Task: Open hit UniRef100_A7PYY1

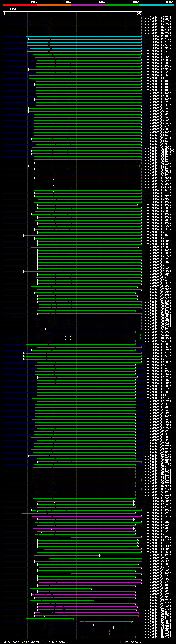Action: 158,21
